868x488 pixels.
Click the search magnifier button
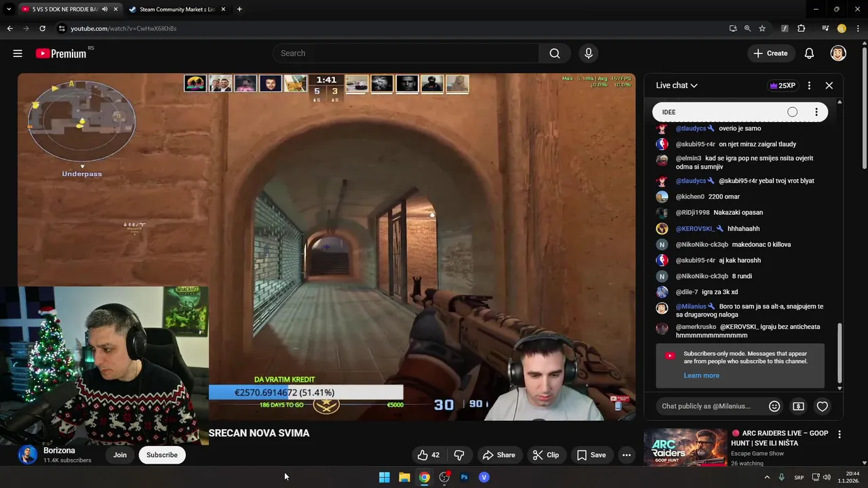point(555,54)
